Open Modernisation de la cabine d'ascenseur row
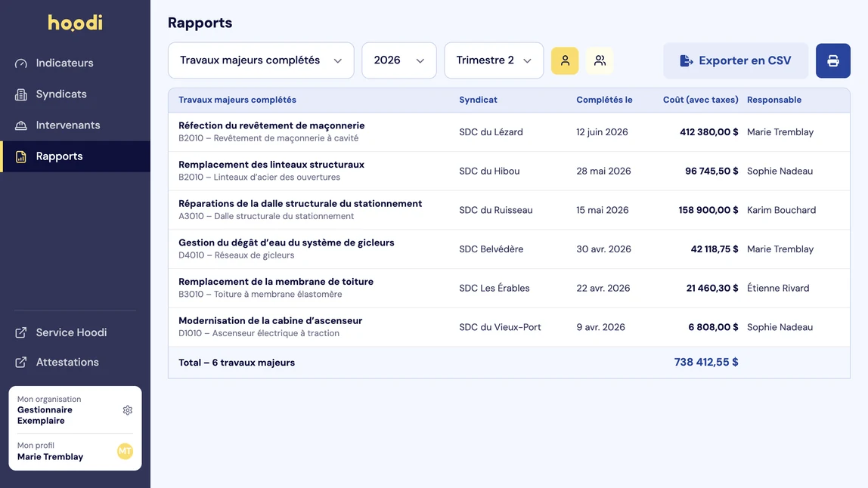This screenshot has width=868, height=488. [509, 327]
